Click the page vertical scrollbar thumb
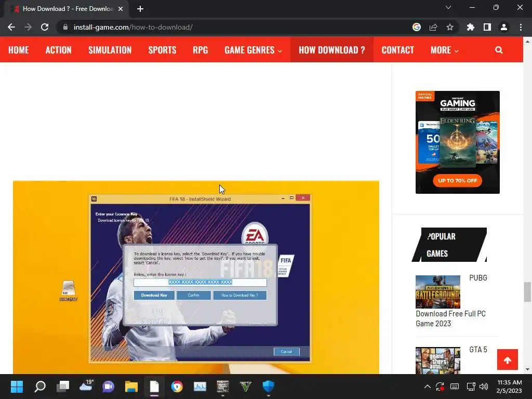The image size is (532, 399). (x=527, y=291)
